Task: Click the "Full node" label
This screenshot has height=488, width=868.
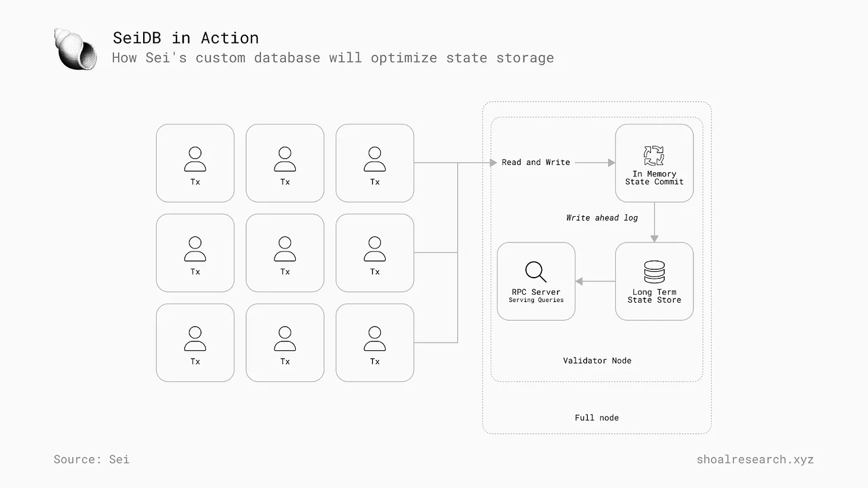Action: (x=596, y=418)
